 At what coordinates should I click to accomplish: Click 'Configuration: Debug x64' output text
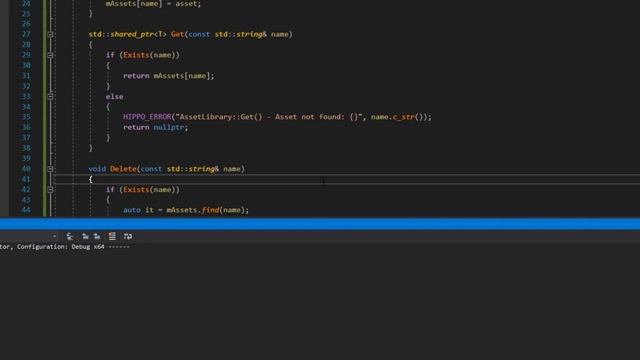coord(60,247)
